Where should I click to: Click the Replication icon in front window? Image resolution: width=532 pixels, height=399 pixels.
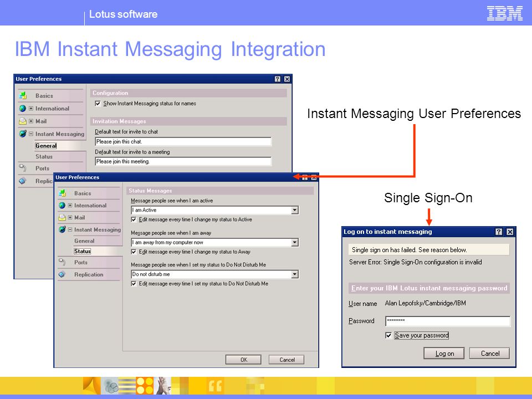pos(62,274)
